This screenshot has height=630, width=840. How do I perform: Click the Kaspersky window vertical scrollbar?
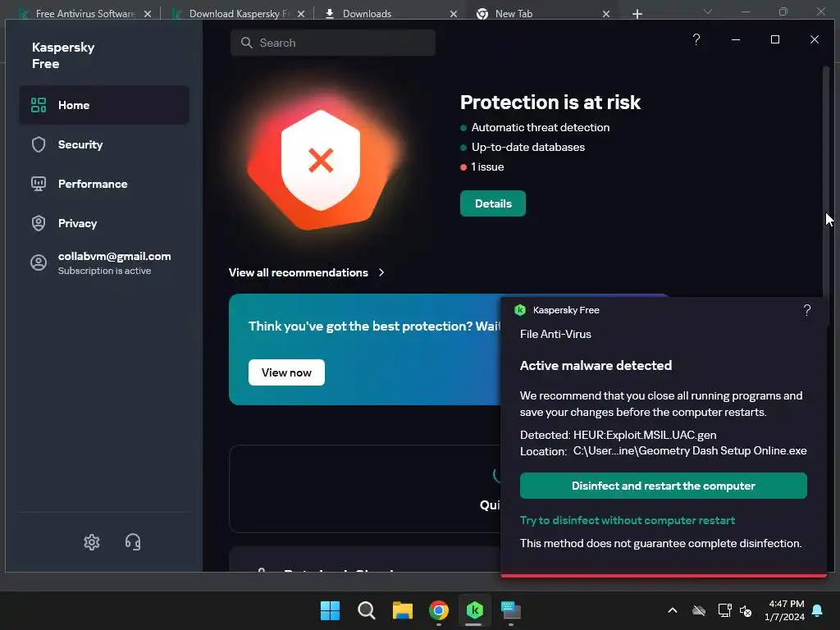(x=825, y=182)
